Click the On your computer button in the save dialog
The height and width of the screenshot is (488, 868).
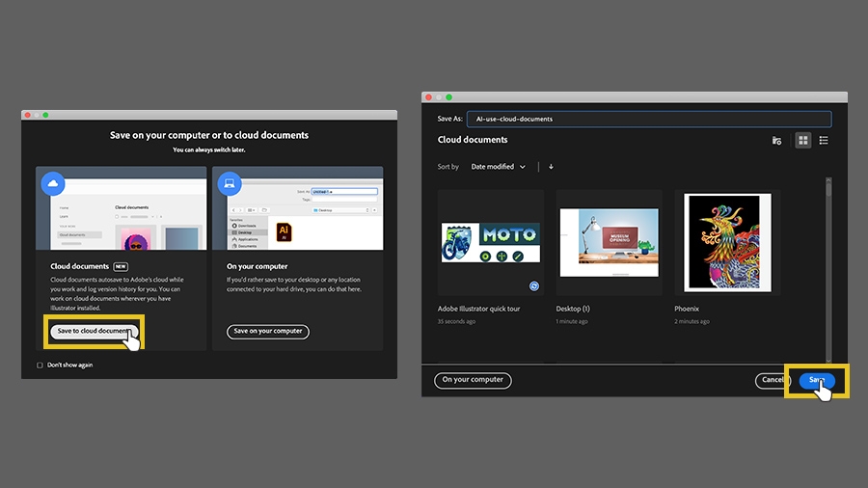point(473,380)
